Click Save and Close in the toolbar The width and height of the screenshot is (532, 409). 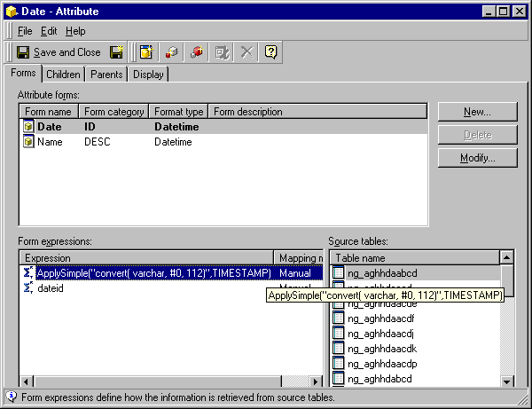click(x=59, y=52)
